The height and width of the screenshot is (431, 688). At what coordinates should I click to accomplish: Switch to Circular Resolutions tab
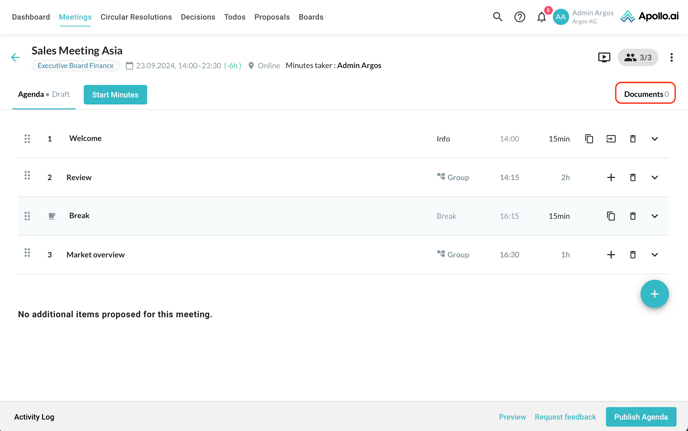point(136,17)
